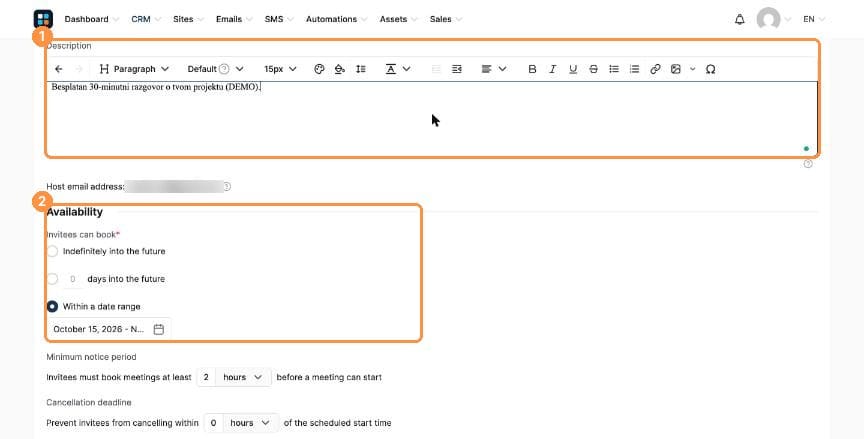Select the days into the future radio button
The image size is (864, 439).
(52, 279)
